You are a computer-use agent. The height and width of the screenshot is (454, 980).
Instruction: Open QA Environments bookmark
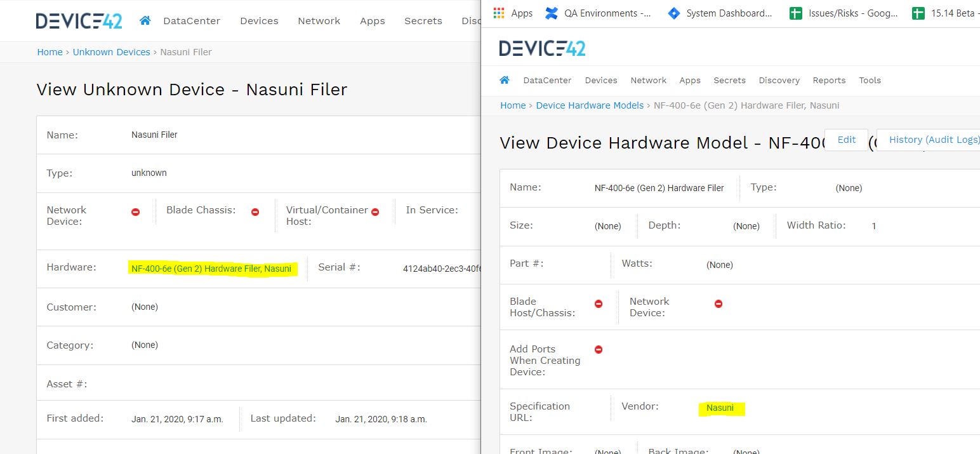pos(599,13)
